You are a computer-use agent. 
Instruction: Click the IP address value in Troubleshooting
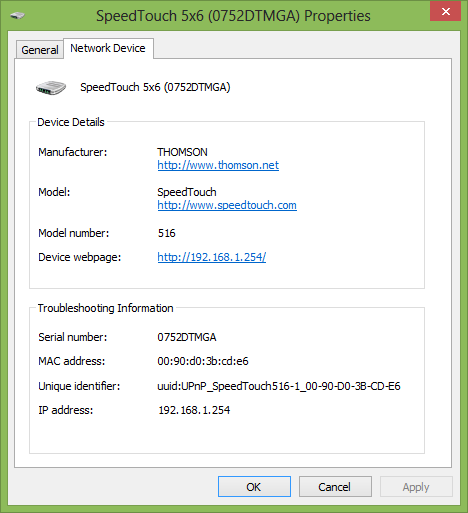[194, 410]
